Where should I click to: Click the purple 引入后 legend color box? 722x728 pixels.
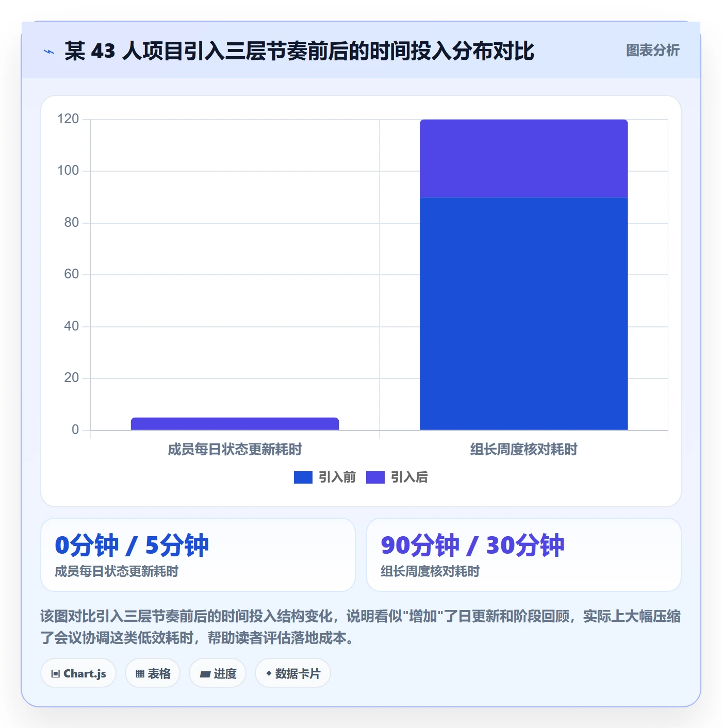375,477
